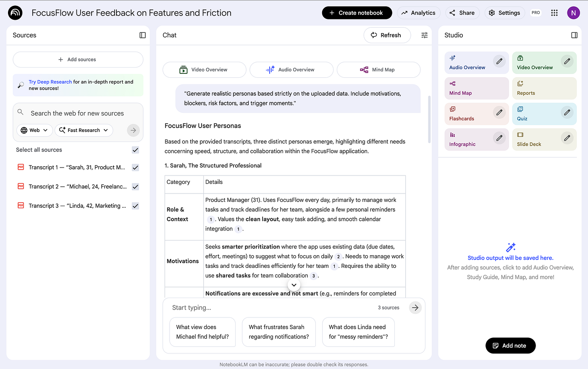
Task: Open Google apps grid icon
Action: click(x=554, y=13)
